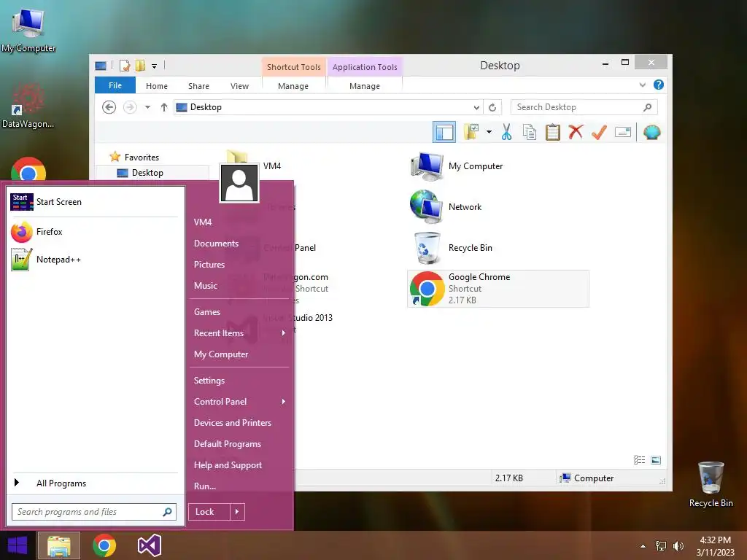Expand shutdown options arrow beside Lock

(237, 512)
